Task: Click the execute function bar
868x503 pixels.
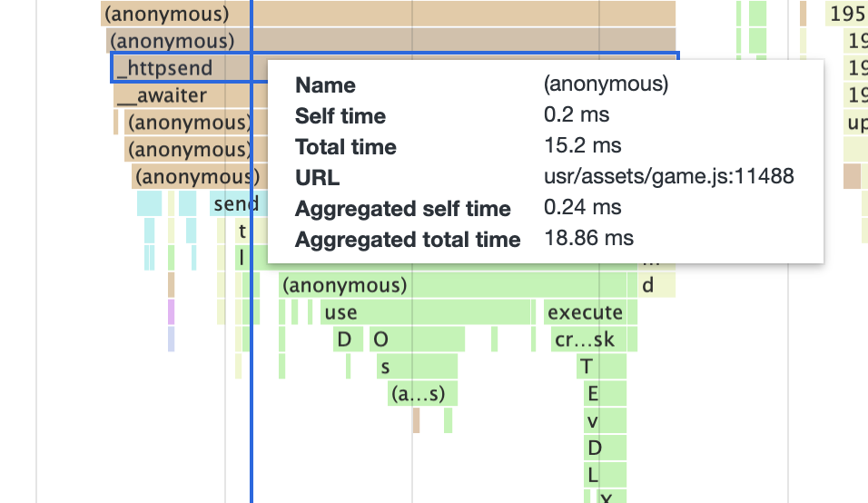Action: click(586, 313)
